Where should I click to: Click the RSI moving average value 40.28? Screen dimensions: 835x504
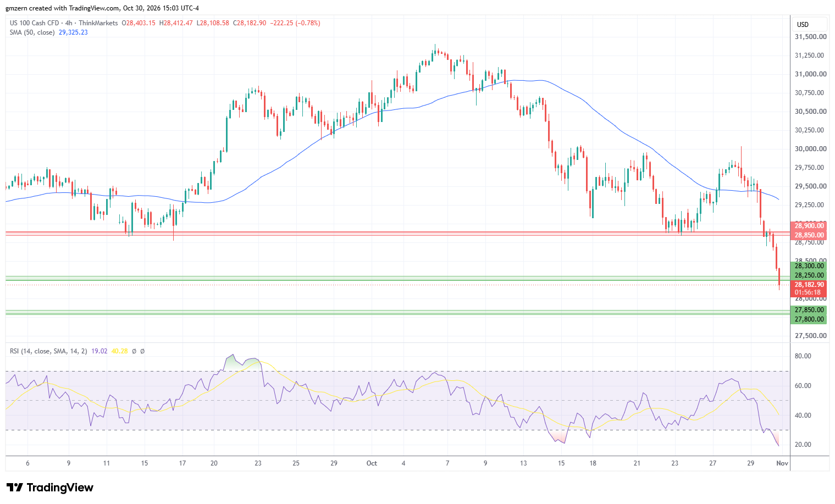pyautogui.click(x=119, y=351)
